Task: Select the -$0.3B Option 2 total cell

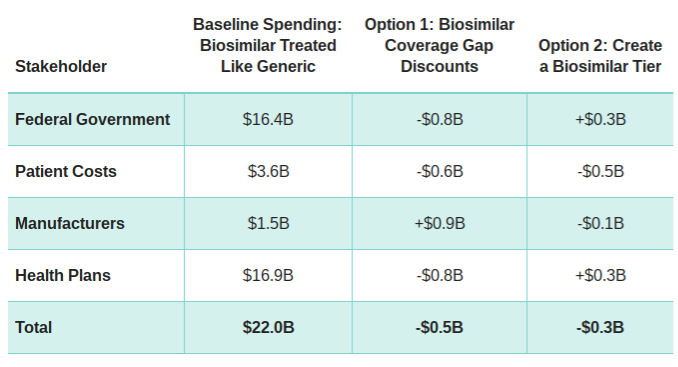Action: tap(601, 327)
